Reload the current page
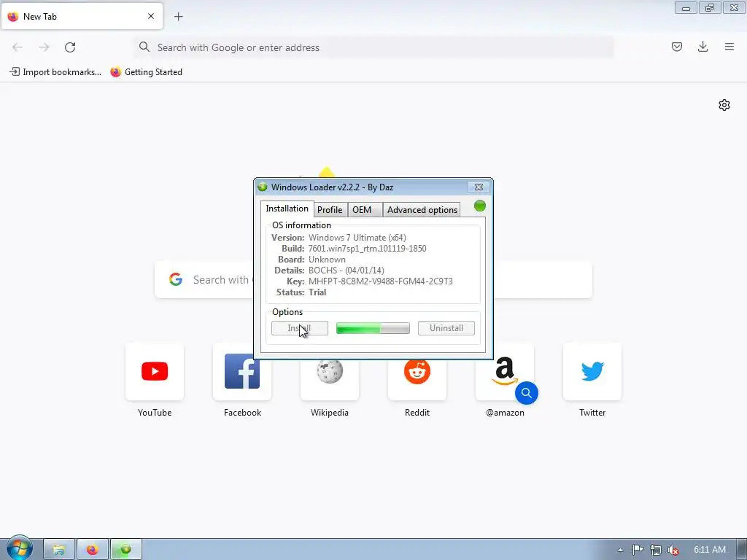Image resolution: width=747 pixels, height=560 pixels. pyautogui.click(x=70, y=47)
